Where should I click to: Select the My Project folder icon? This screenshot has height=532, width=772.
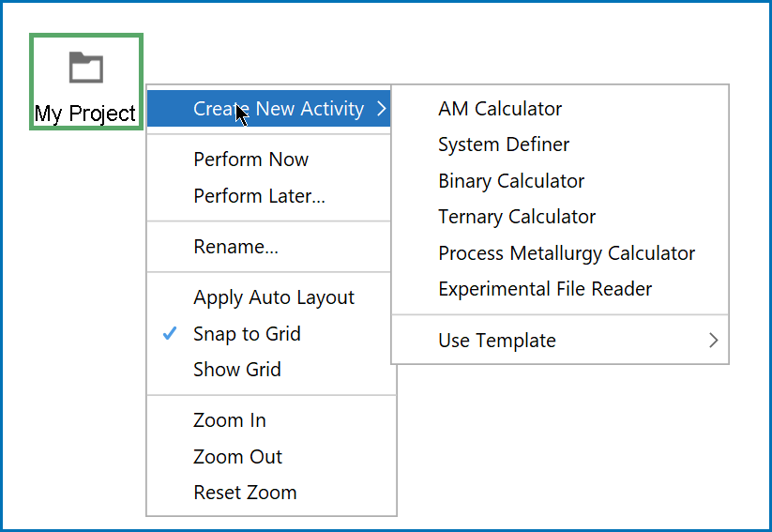coord(86,67)
